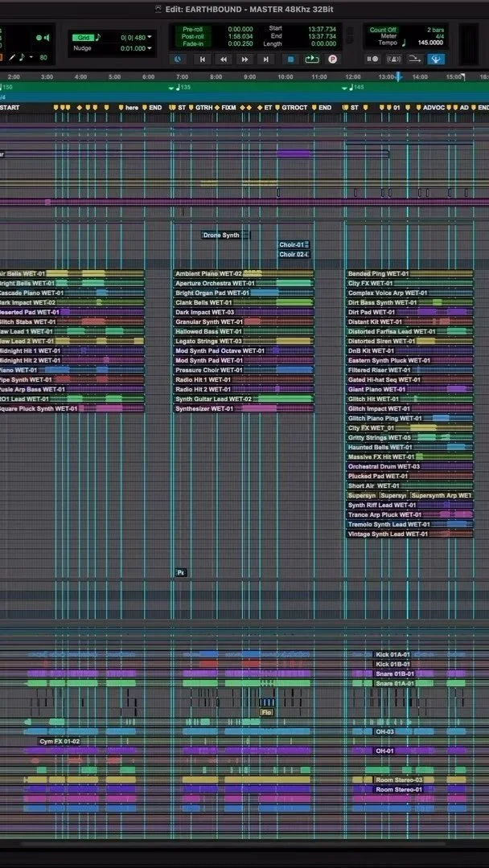Image resolution: width=489 pixels, height=868 pixels.
Task: Select the Trance Arp Pluck WET-01 clip
Action: pyautogui.click(x=410, y=515)
